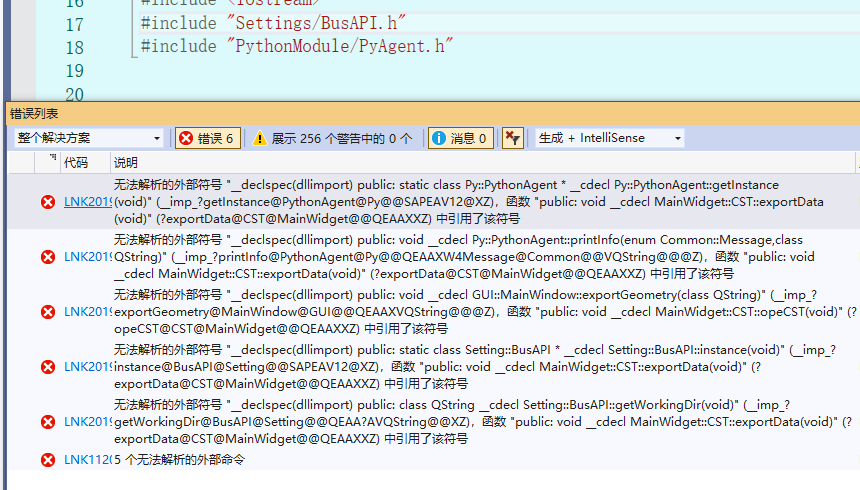Open LNK2019 link for getInstance PythonAgent error

click(x=88, y=202)
